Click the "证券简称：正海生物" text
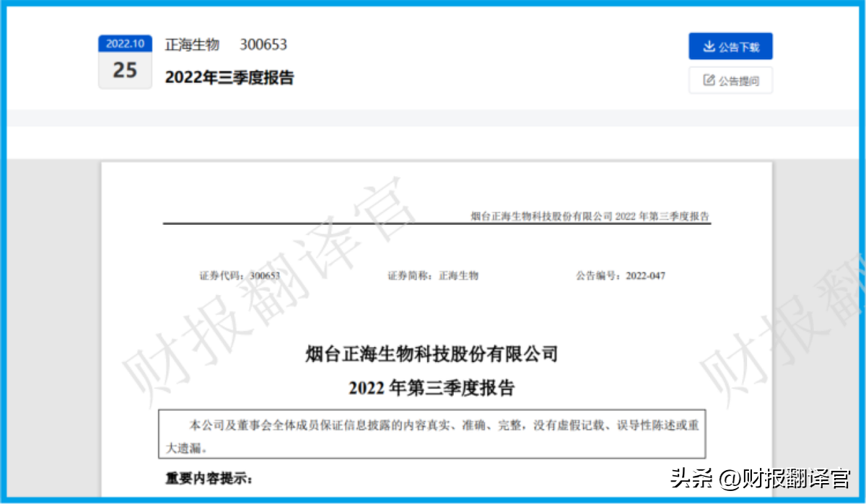 (x=433, y=275)
